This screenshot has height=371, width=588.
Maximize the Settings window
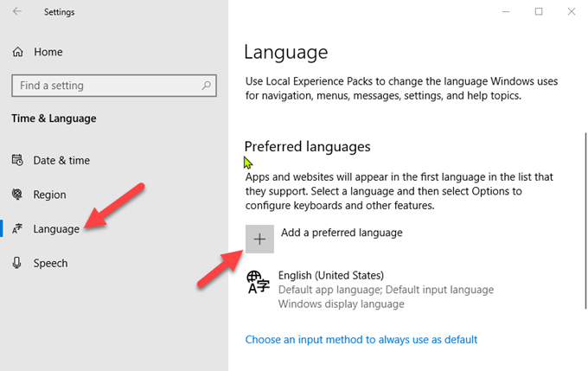point(538,11)
